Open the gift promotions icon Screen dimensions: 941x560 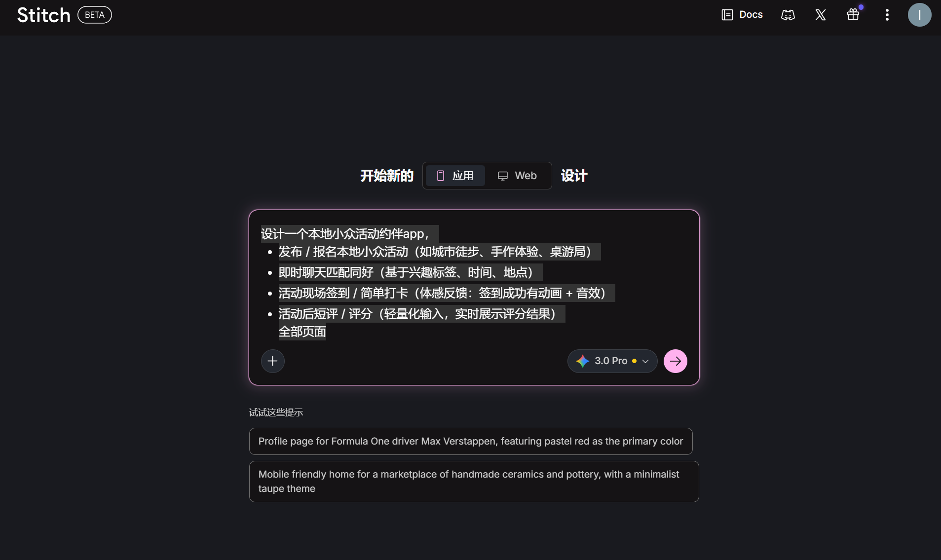coord(852,15)
